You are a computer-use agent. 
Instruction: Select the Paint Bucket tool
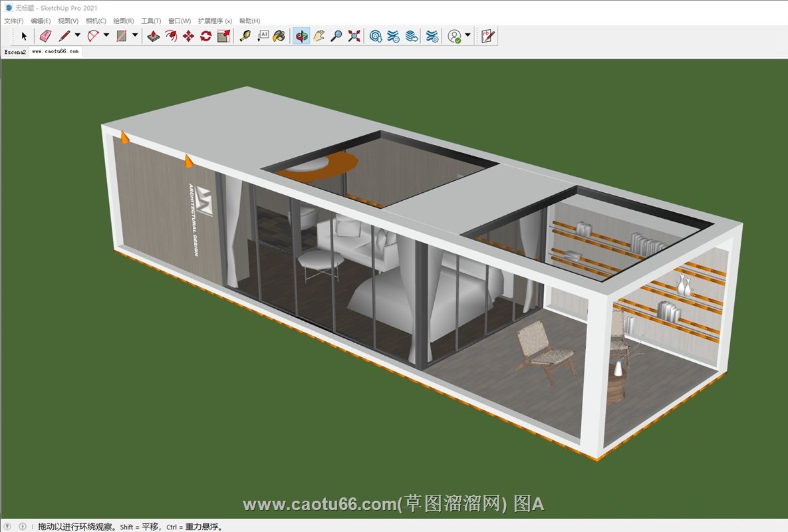click(x=279, y=36)
